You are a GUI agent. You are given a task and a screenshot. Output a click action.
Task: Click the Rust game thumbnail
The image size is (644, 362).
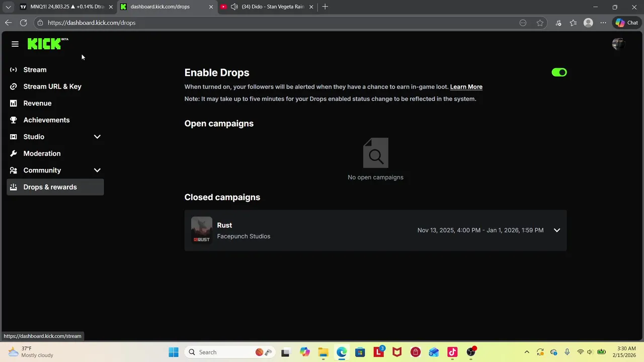(x=202, y=230)
